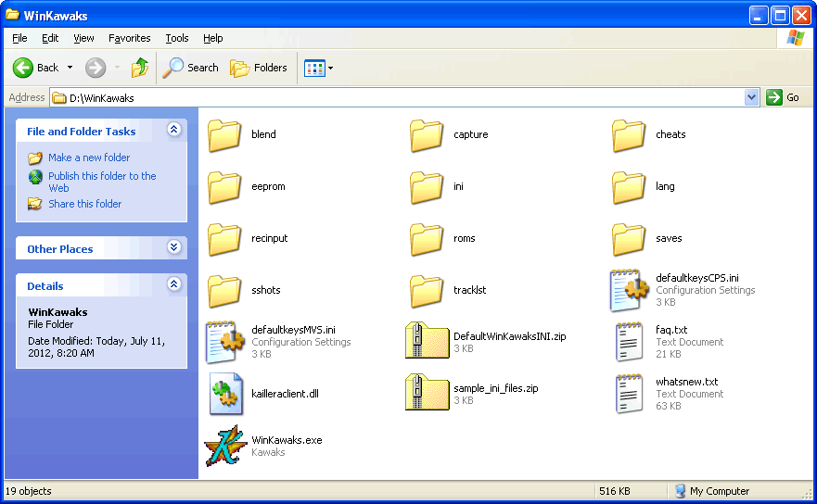The image size is (817, 504).
Task: Select the WinKawaks.exe application icon
Action: point(224,447)
